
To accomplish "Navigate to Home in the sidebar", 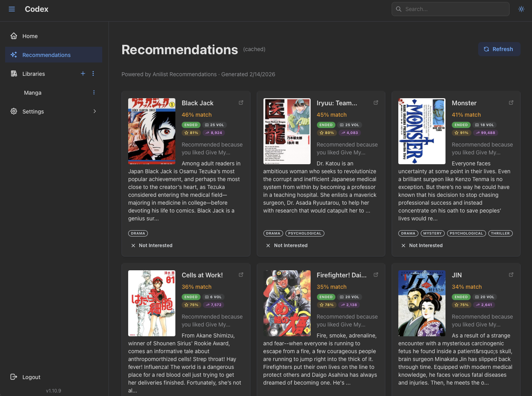I will (x=30, y=36).
